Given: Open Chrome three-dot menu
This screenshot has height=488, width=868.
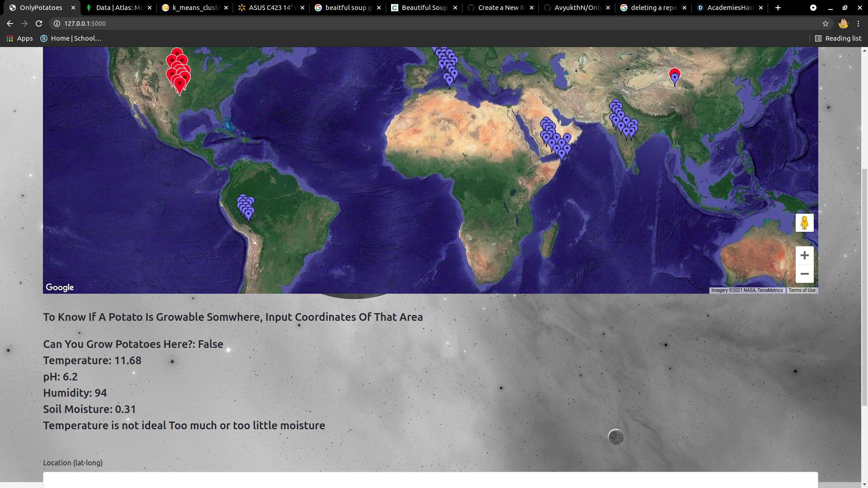Looking at the screenshot, I should coord(858,23).
